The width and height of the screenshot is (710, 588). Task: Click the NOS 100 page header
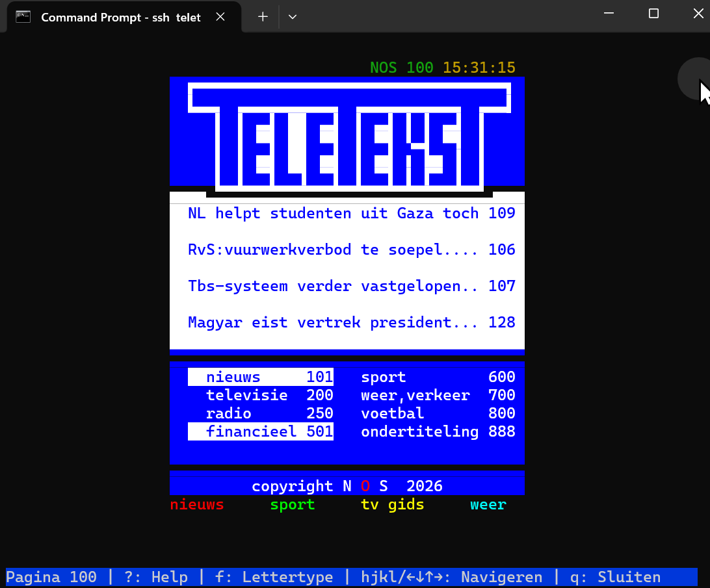coord(402,68)
